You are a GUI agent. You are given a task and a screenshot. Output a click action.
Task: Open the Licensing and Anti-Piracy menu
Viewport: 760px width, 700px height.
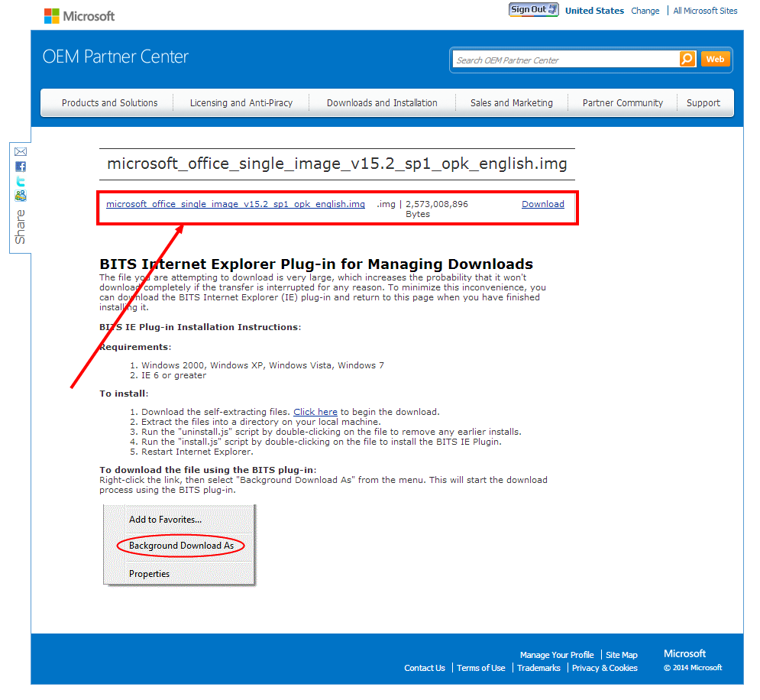pyautogui.click(x=241, y=102)
